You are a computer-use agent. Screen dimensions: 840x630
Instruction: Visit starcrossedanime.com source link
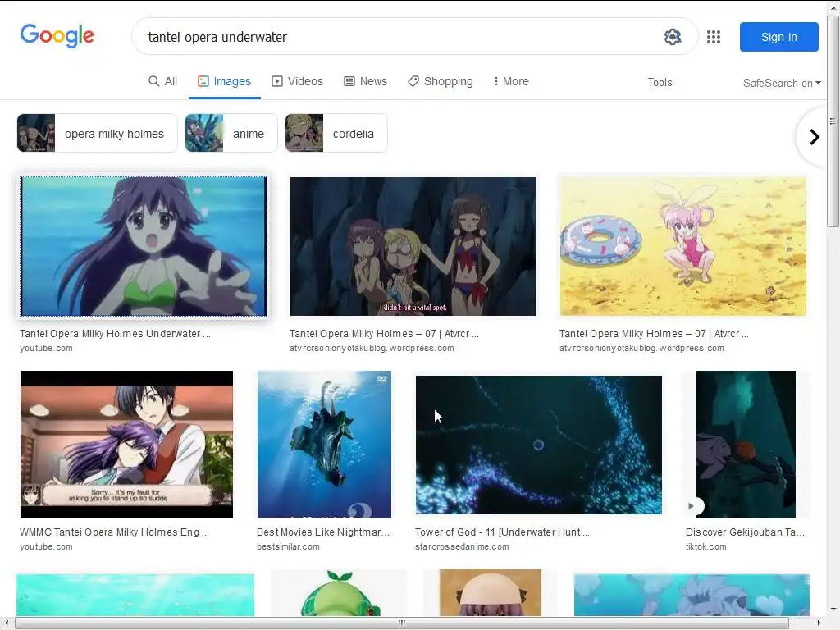click(x=462, y=547)
